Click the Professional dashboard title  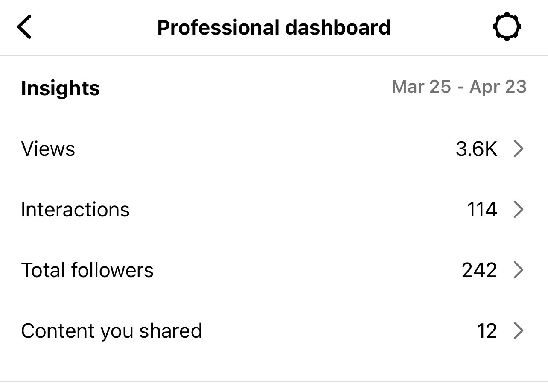coord(274,27)
